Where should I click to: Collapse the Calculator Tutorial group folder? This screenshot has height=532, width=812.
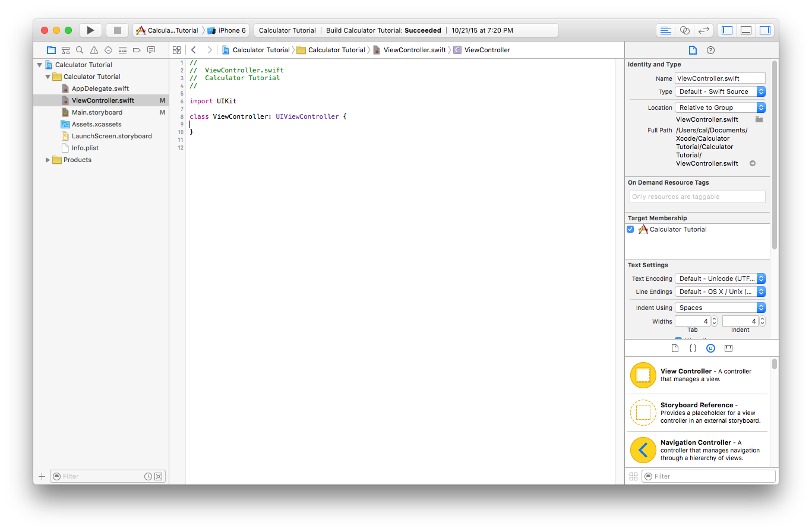pyautogui.click(x=48, y=77)
